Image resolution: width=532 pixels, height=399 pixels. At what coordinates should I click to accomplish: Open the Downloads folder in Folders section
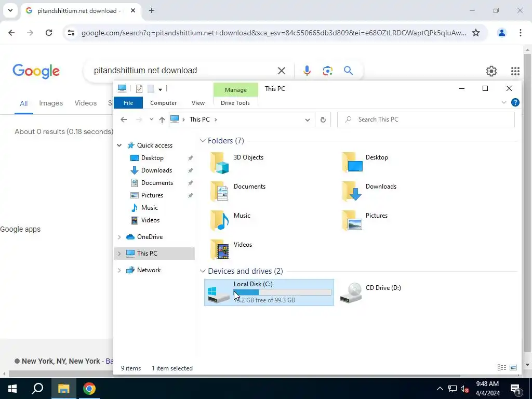tap(352, 191)
